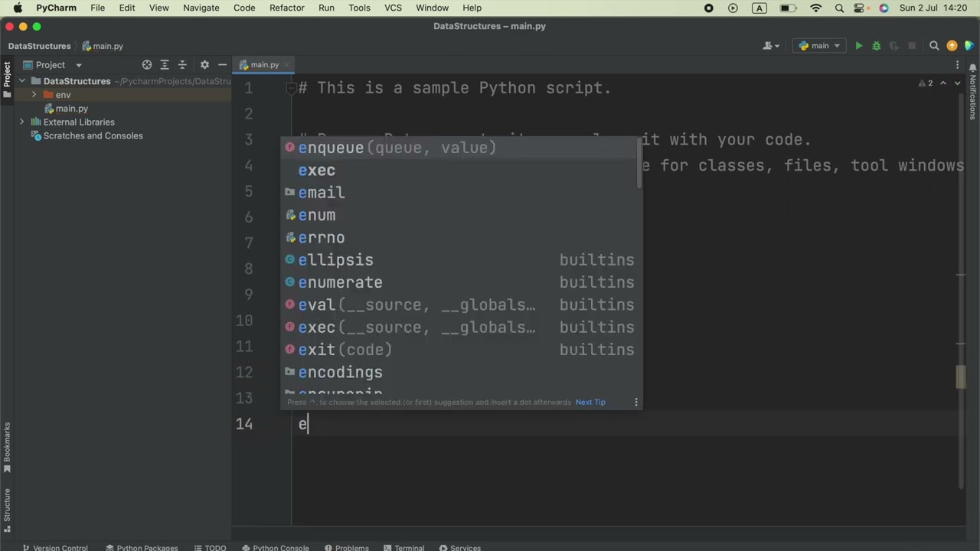The width and height of the screenshot is (980, 551).
Task: Click the Run with Coverage icon
Action: 893,46
